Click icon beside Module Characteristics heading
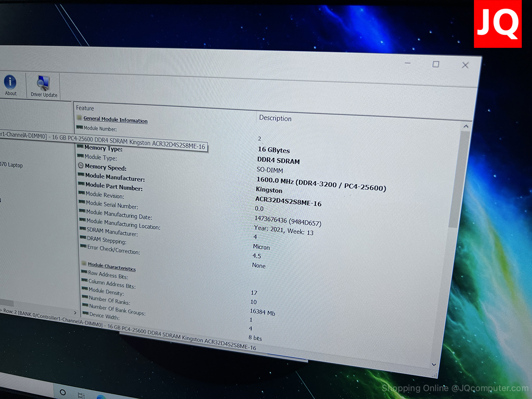Viewport: 532px width, 399px height. pos(84,264)
